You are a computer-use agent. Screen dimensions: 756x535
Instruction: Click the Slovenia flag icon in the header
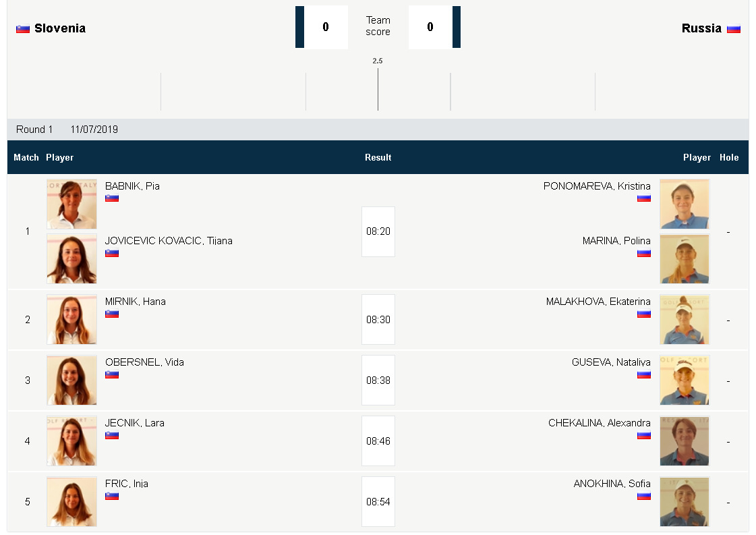(23, 29)
